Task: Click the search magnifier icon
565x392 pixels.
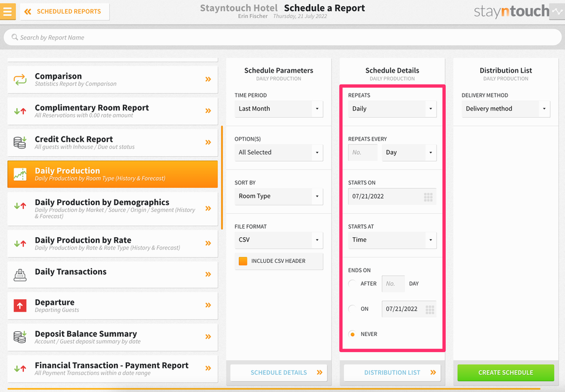Action: point(14,37)
